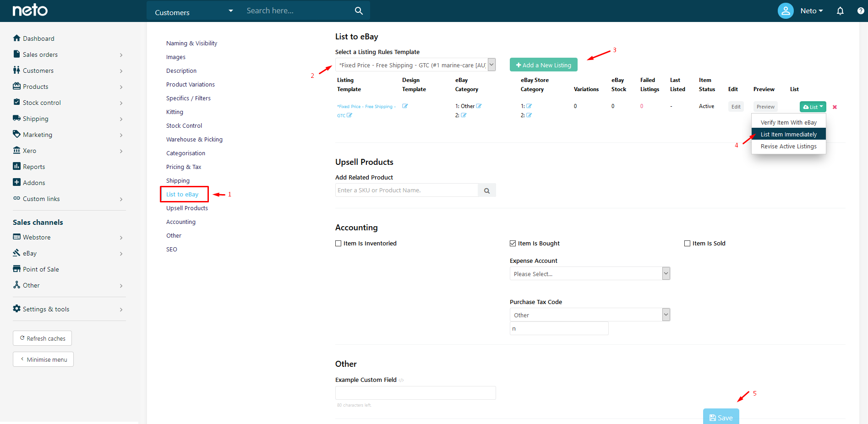Viewport: 868px width, 424px height.
Task: Click the Stock control clipboard icon
Action: (17, 102)
